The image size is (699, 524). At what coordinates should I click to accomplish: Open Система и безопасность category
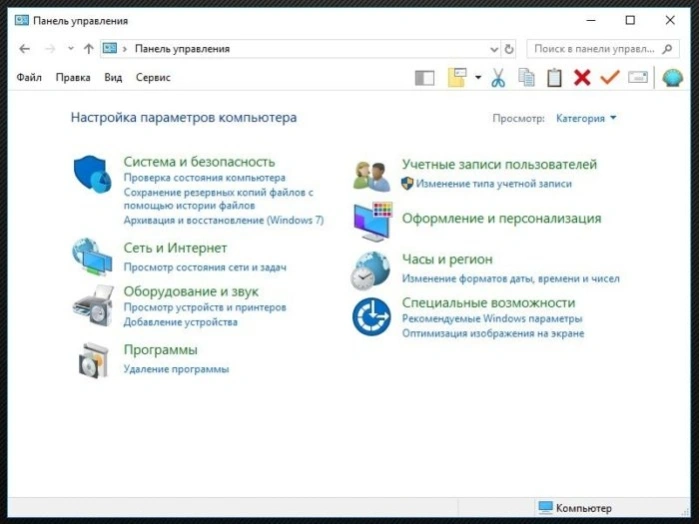[199, 161]
